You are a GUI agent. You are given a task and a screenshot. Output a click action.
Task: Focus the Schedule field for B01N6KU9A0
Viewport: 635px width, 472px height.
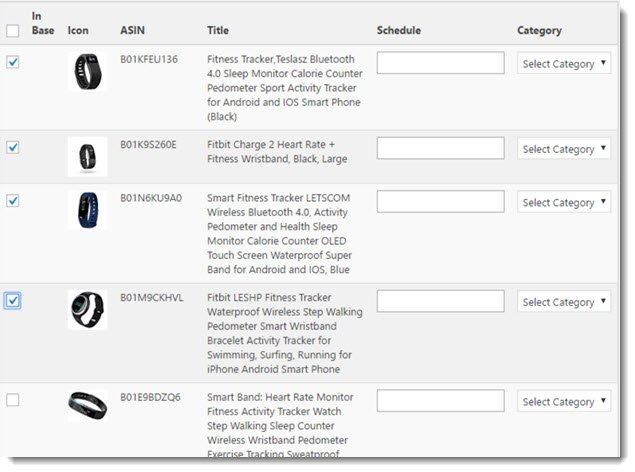coord(441,202)
